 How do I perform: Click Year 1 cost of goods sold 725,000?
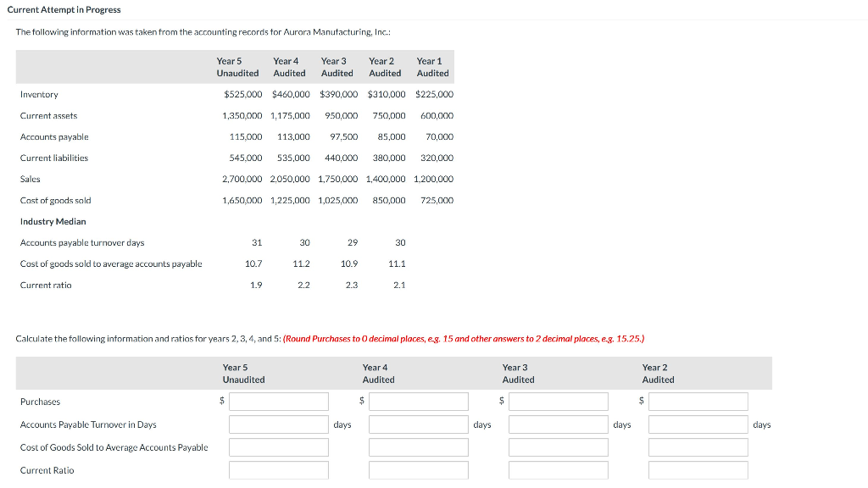[x=437, y=200]
